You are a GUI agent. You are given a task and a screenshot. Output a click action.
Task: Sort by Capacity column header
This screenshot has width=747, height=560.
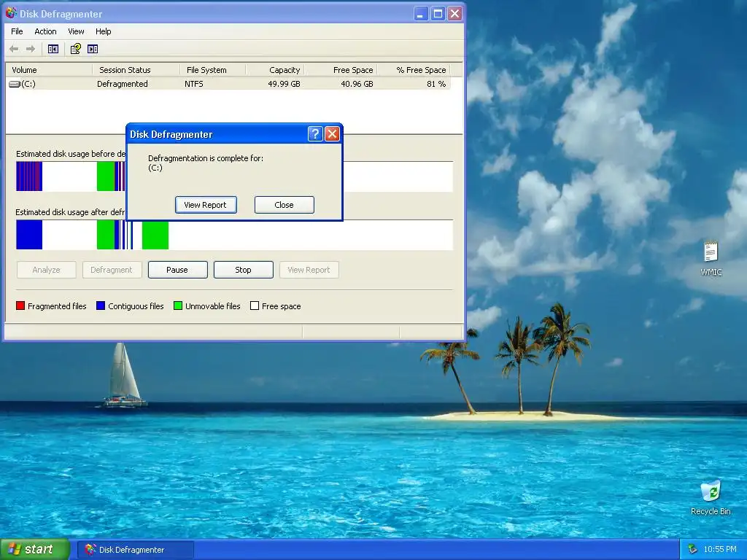pos(275,70)
